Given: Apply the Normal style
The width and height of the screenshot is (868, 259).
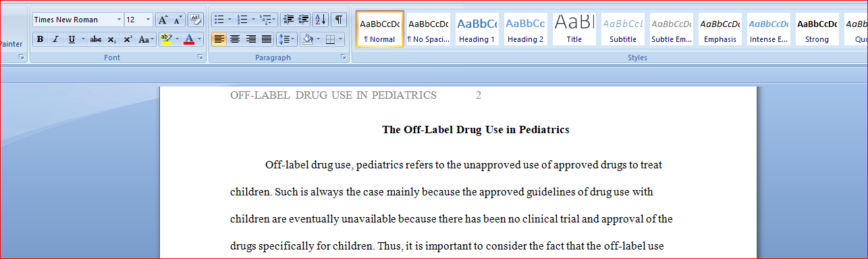Looking at the screenshot, I should (379, 30).
